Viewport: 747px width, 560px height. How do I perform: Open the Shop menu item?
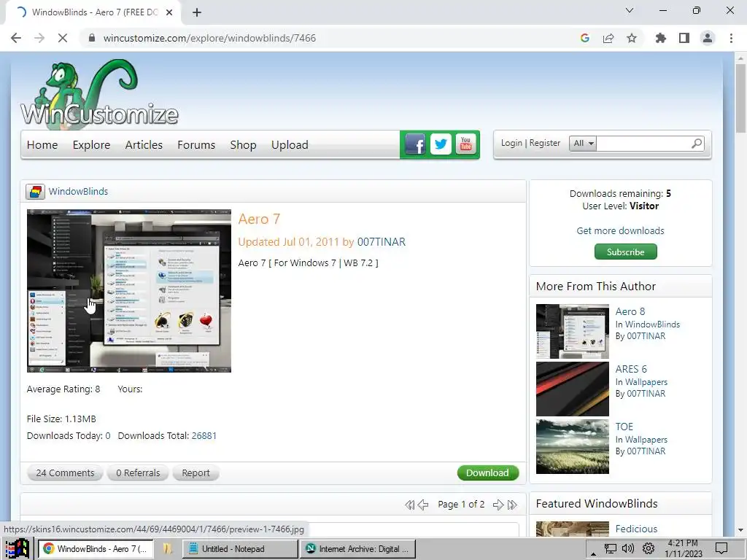(x=243, y=145)
